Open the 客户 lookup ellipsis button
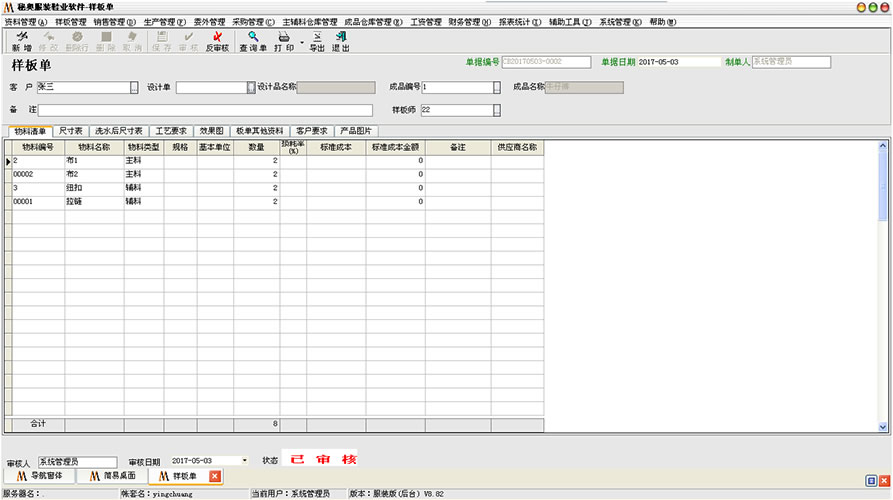 [x=134, y=88]
